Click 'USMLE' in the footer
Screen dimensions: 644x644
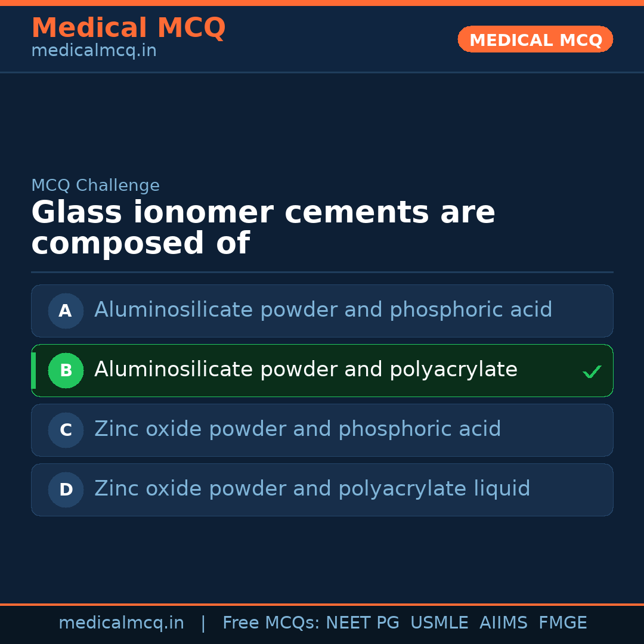[x=439, y=623]
